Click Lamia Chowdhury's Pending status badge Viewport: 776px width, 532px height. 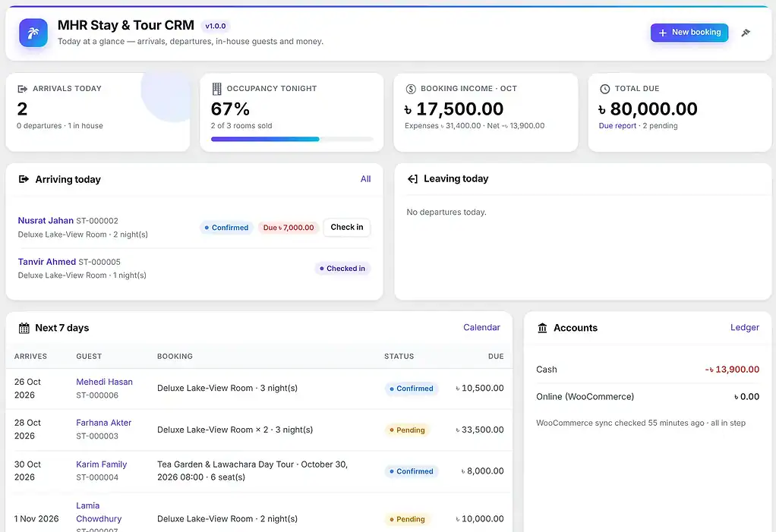pos(407,519)
